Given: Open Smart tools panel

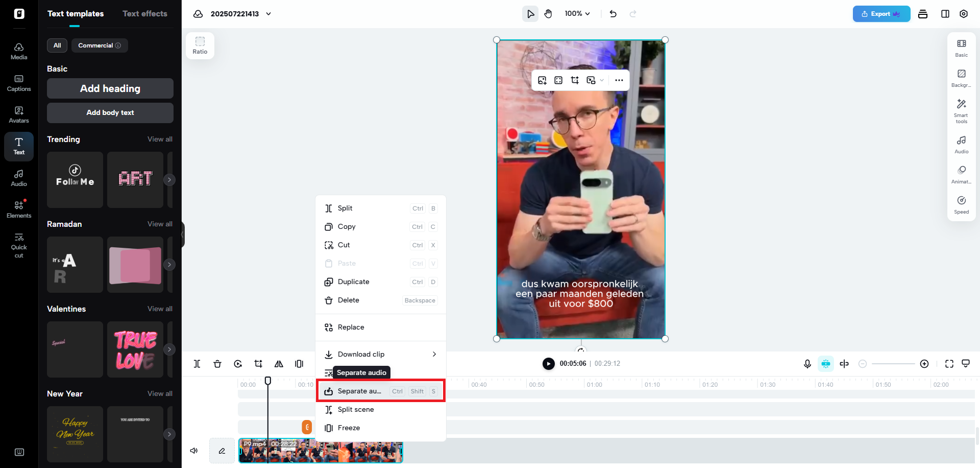Looking at the screenshot, I should [962, 111].
